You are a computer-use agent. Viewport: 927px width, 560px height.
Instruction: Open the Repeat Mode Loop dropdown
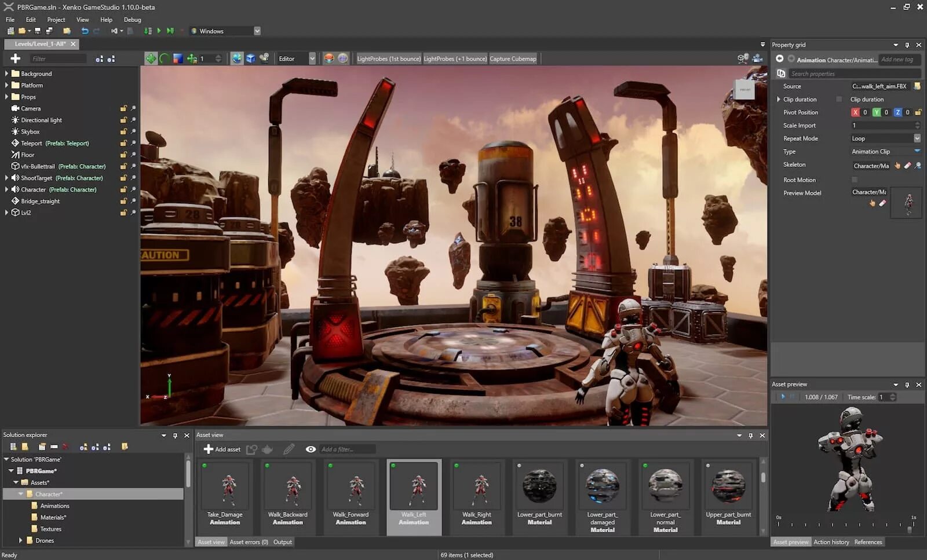[x=917, y=138]
